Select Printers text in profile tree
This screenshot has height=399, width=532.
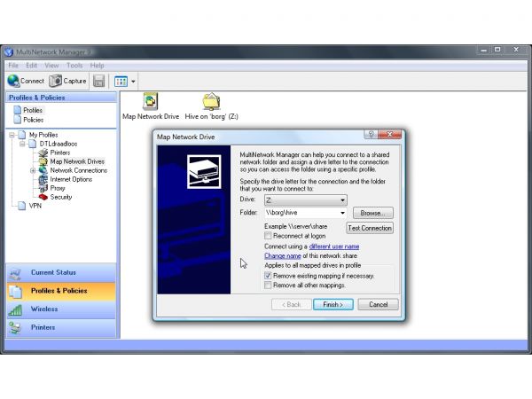point(60,153)
